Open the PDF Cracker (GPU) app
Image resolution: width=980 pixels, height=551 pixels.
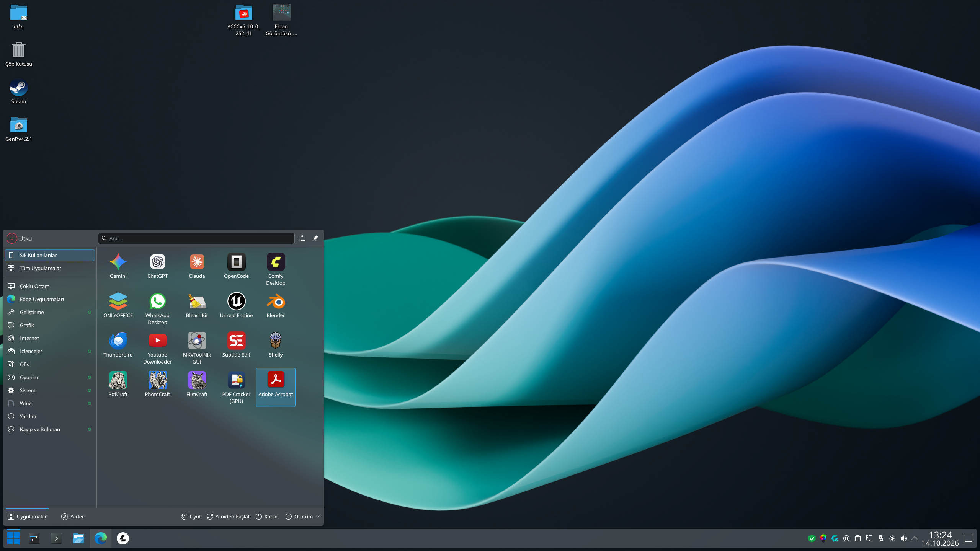236,387
